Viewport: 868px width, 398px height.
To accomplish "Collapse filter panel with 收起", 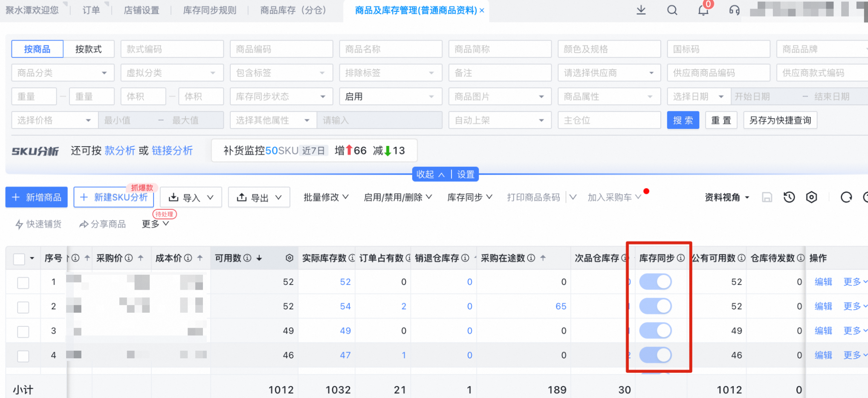I will coord(430,174).
